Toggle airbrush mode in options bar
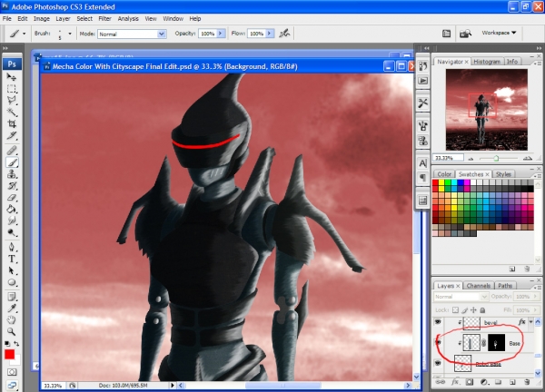Screen dimensions: 545x392 (x=284, y=34)
